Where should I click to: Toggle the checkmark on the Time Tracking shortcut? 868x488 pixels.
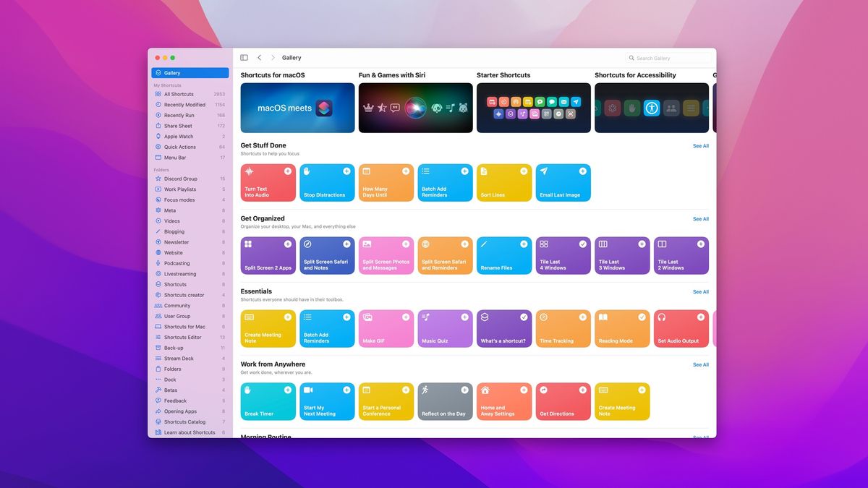[x=583, y=317]
